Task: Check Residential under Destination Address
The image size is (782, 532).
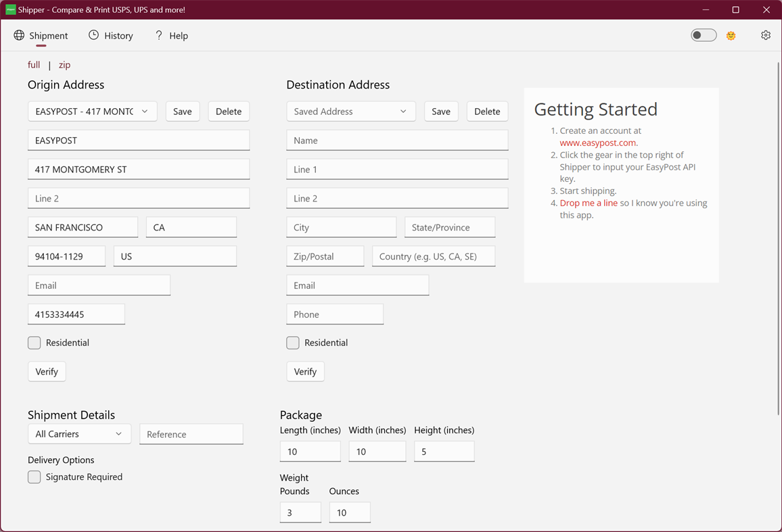Action: (292, 343)
